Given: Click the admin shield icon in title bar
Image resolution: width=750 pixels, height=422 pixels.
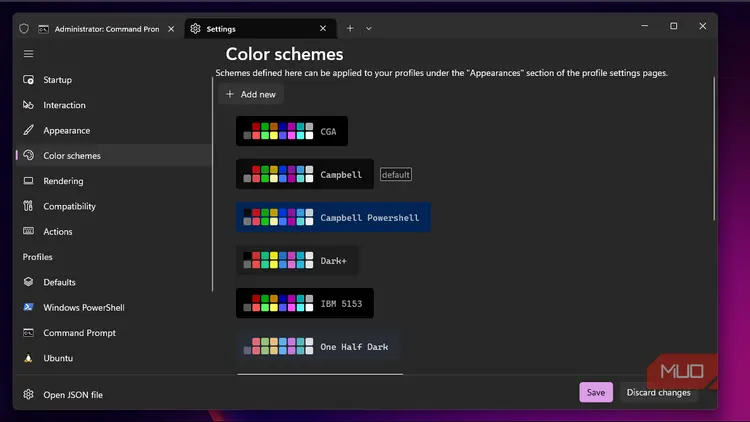Looking at the screenshot, I should tap(24, 29).
